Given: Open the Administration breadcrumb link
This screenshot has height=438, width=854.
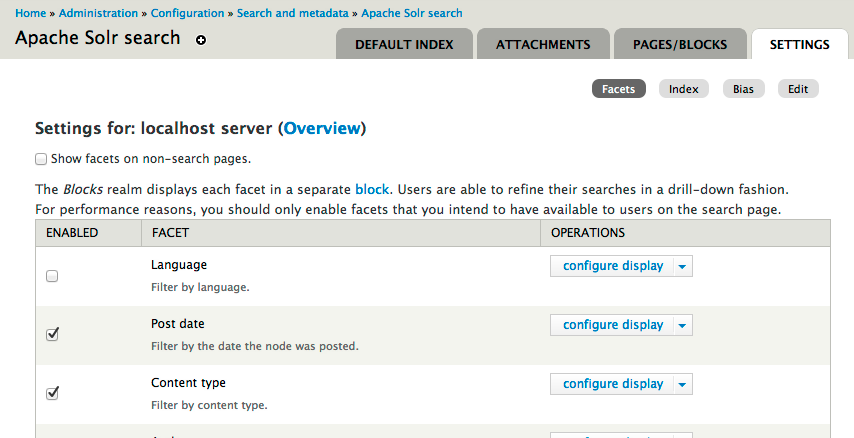Looking at the screenshot, I should point(98,13).
